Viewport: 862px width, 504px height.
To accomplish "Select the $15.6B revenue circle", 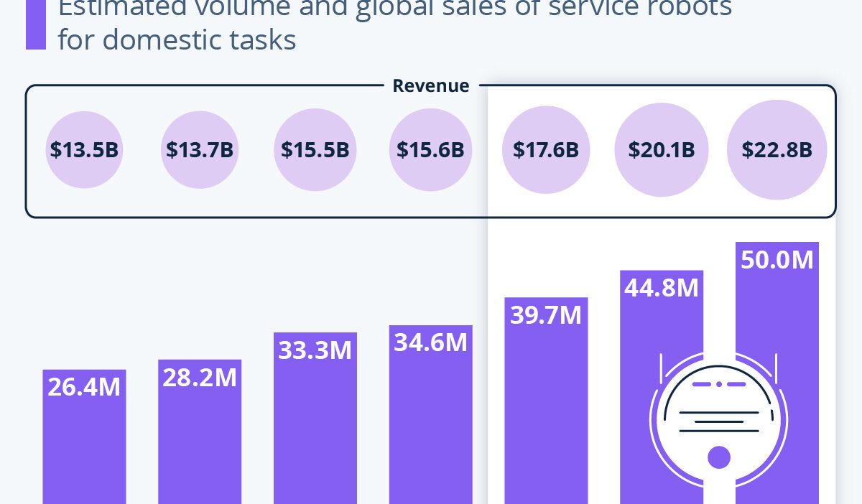I will [430, 150].
